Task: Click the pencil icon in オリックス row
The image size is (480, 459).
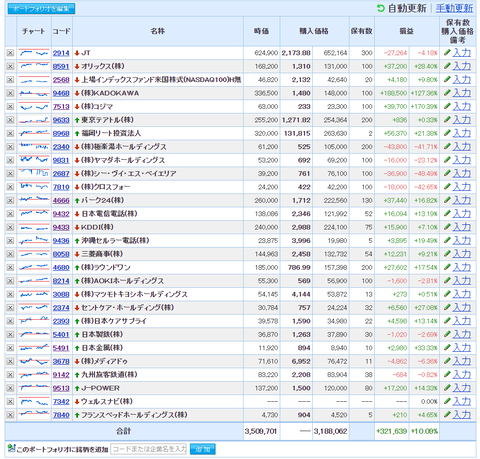Action: tap(447, 66)
